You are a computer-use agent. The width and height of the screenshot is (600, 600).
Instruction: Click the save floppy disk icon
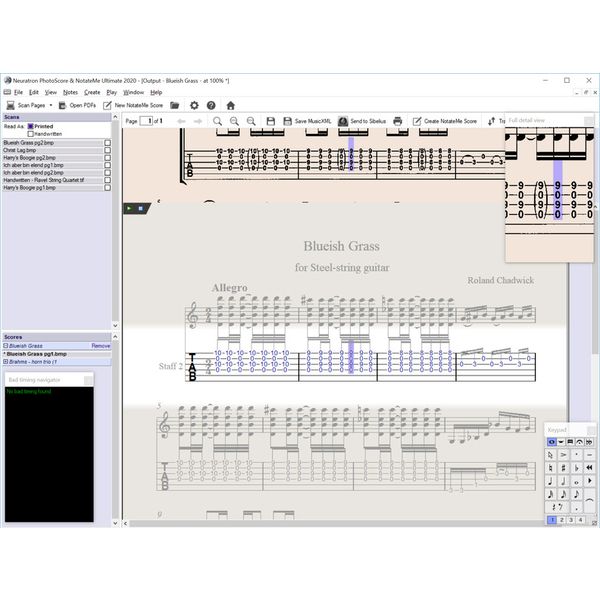pos(271,121)
